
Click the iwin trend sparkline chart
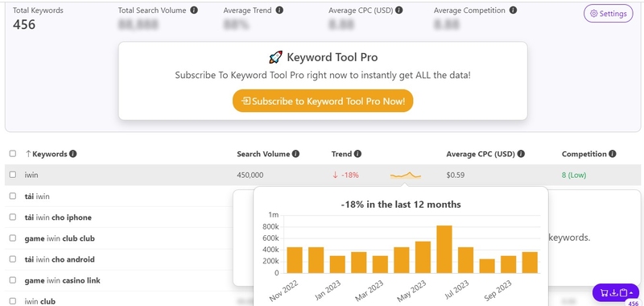coord(406,176)
